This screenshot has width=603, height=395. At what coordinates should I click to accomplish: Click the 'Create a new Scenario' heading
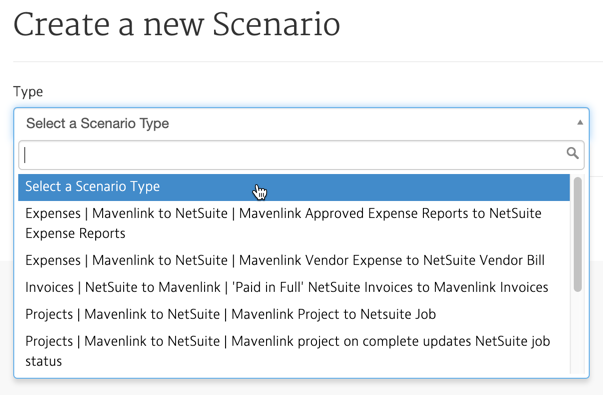pos(177,25)
